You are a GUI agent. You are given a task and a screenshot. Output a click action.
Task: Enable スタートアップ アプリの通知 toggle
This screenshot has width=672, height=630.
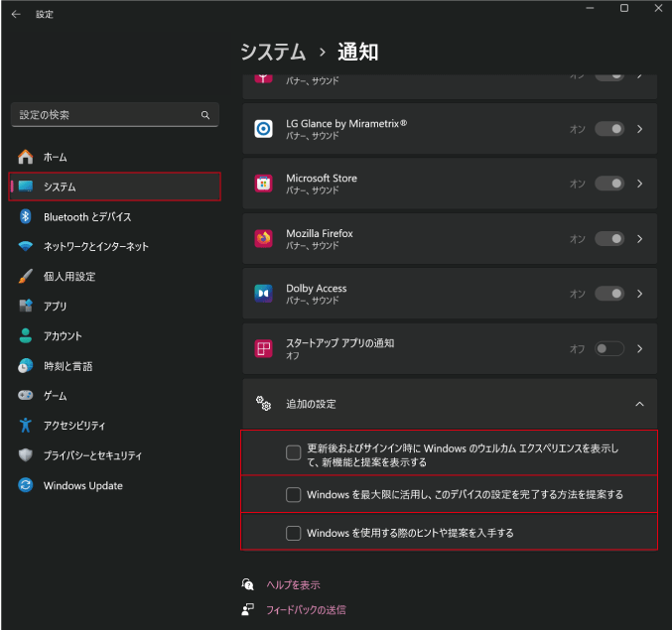(x=608, y=349)
